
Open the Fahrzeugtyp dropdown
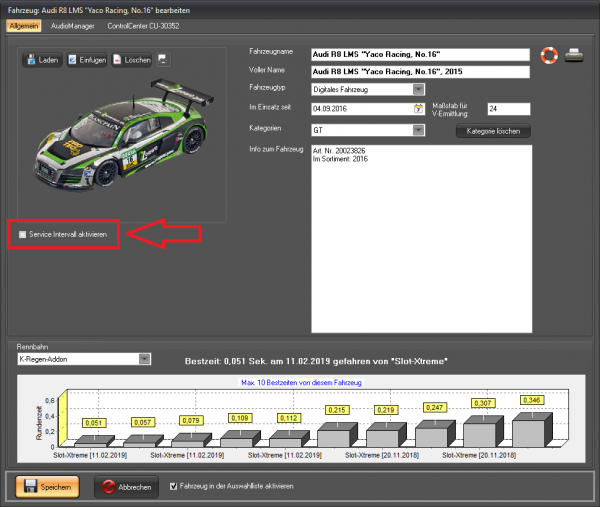click(x=419, y=90)
